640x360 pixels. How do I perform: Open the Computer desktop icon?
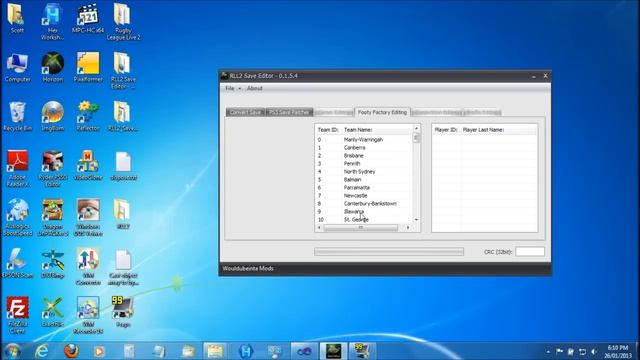point(17,67)
